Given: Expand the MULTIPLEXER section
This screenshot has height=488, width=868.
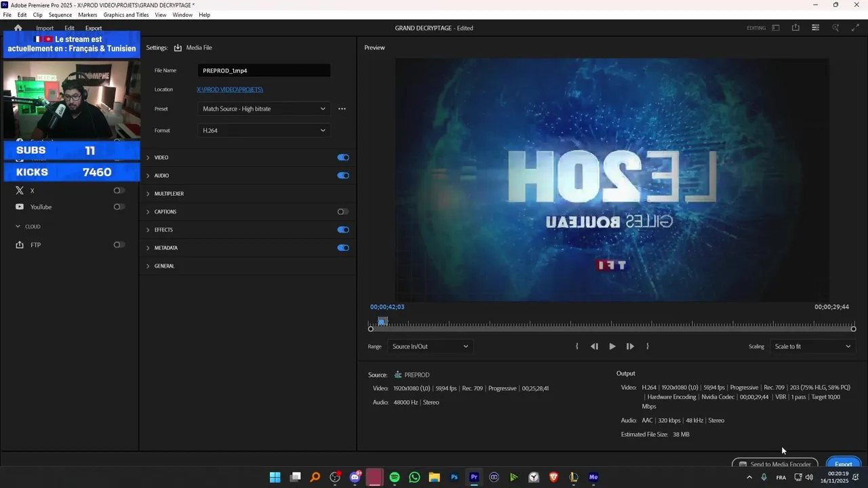Looking at the screenshot, I should (149, 194).
